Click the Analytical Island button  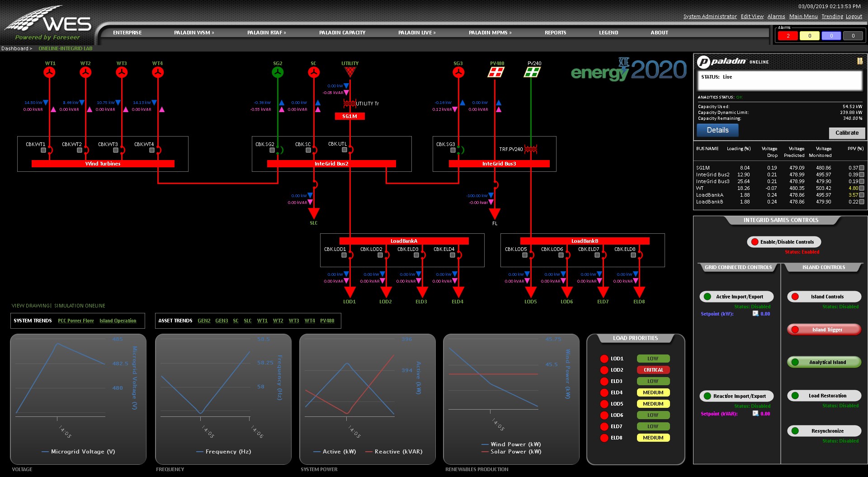824,362
